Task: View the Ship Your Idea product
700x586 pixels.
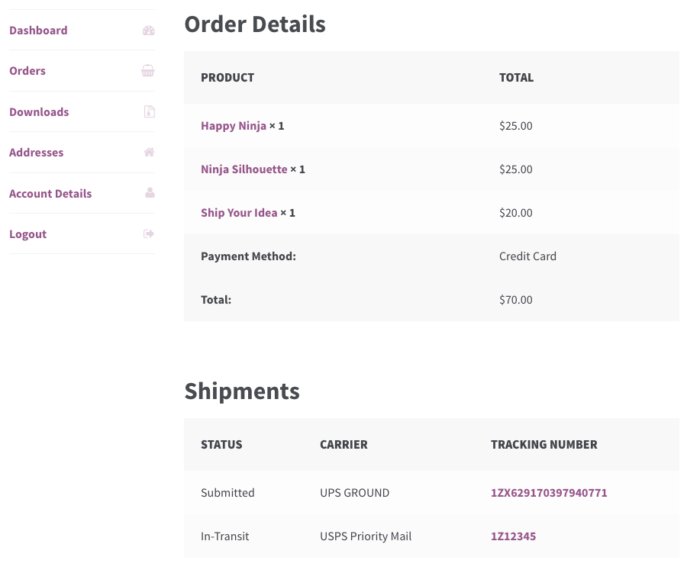Action: (239, 213)
